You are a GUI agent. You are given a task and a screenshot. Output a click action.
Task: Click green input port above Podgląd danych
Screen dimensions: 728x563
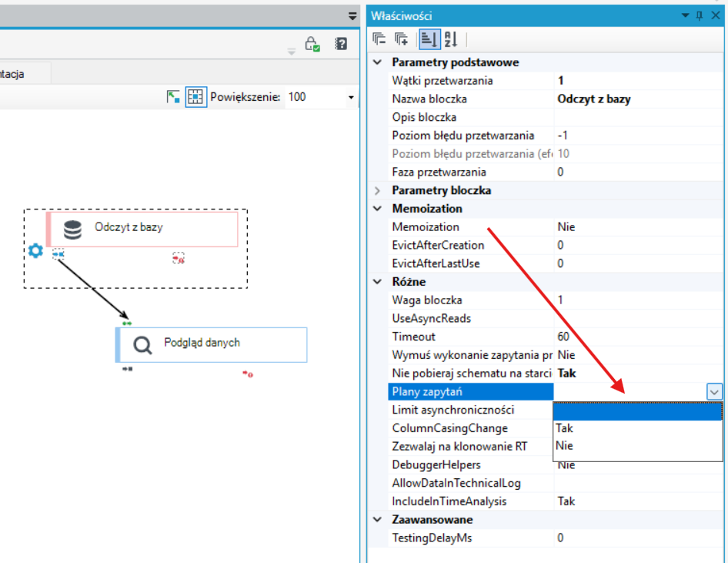[127, 323]
